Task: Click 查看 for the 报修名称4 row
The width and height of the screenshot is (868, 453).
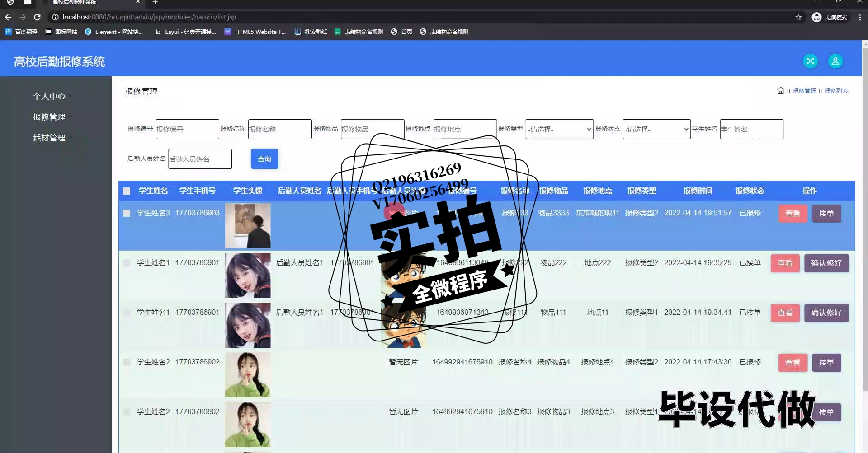Action: pos(793,363)
